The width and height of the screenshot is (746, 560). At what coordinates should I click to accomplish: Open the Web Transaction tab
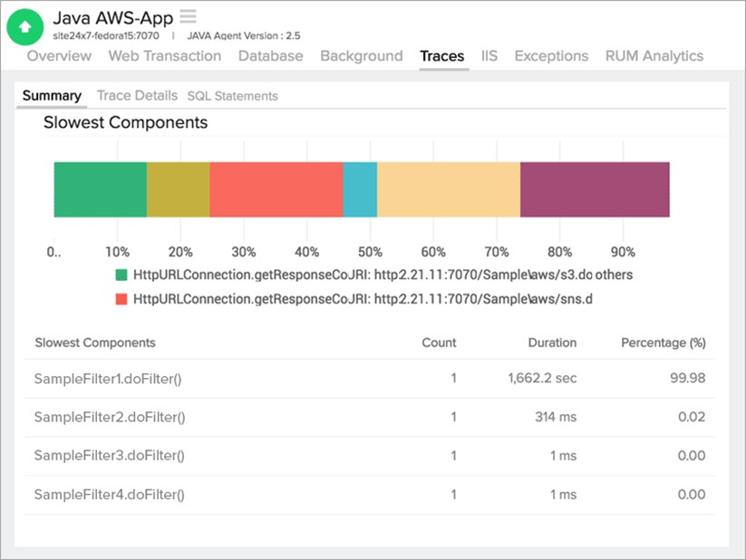164,56
